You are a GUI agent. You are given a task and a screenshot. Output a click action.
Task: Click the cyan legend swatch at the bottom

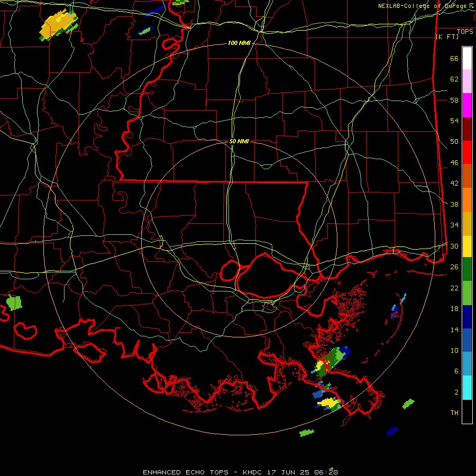pyautogui.click(x=467, y=388)
